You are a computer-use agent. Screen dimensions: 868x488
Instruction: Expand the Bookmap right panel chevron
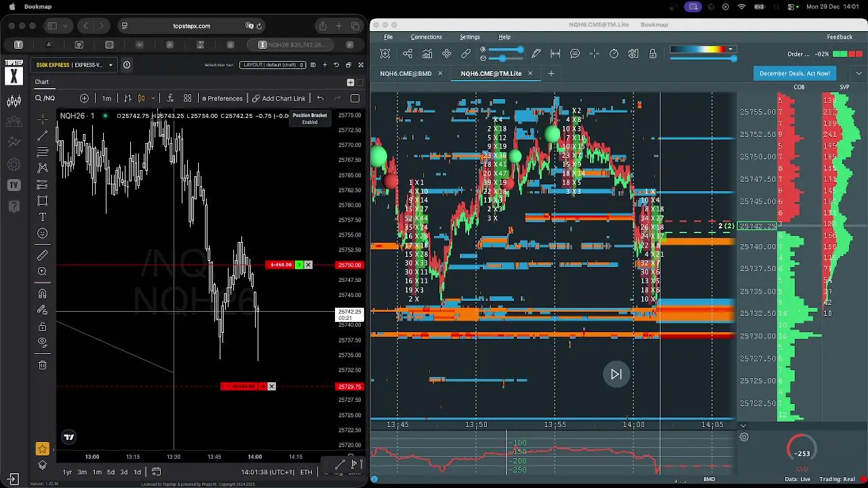(859, 73)
